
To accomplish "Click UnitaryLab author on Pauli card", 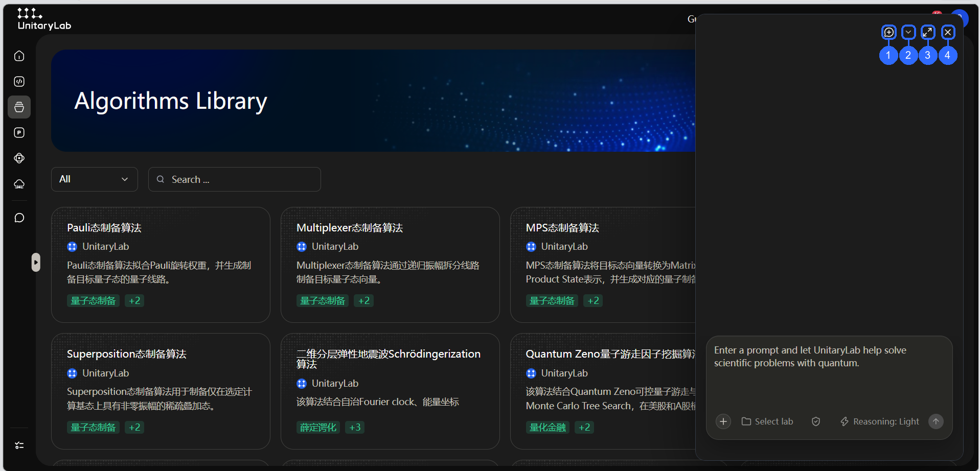I will 98,247.
